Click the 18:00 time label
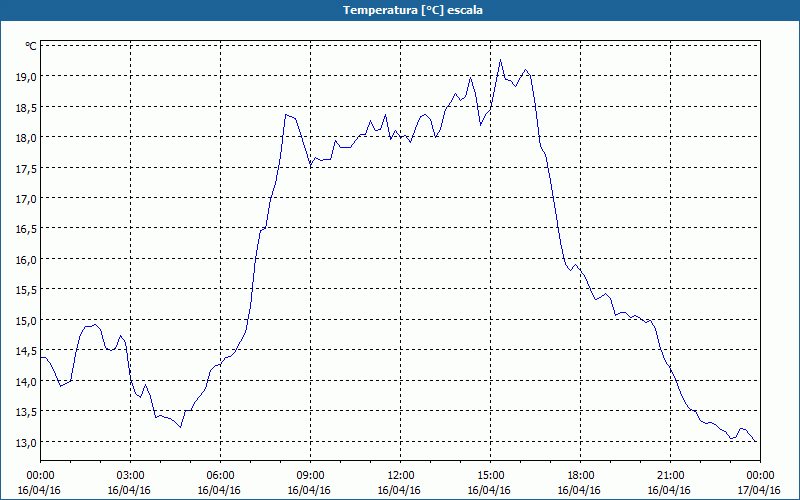800x500 pixels. 581,476
